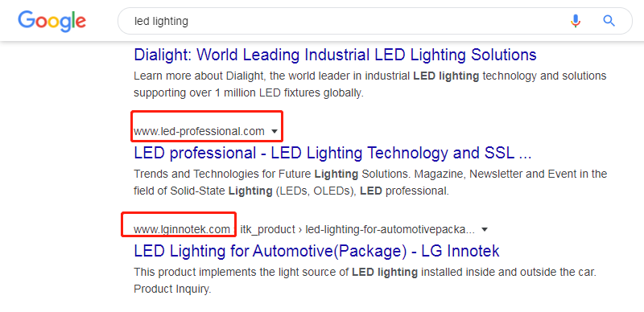Click the 'Product Inquiry.' text
Screen dimensions: 644x312
point(172,289)
